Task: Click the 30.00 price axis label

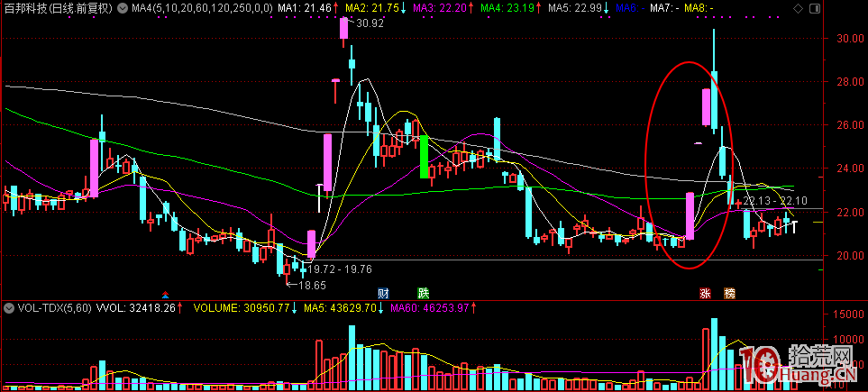Action: pyautogui.click(x=852, y=39)
